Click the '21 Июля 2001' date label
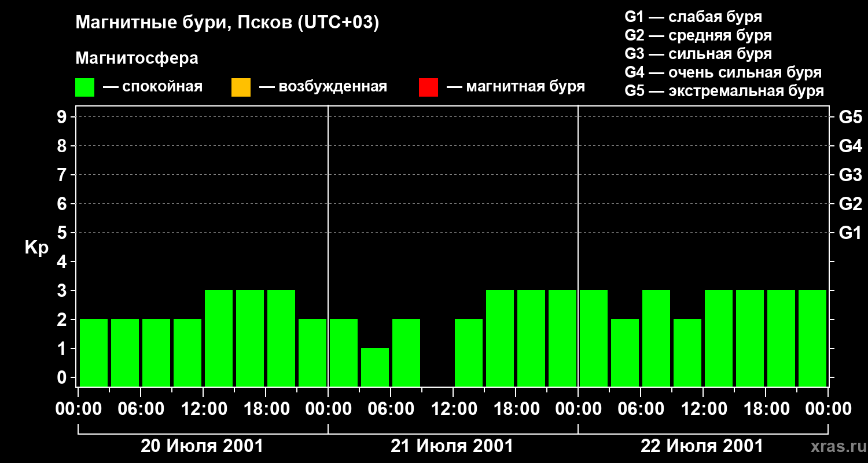 tap(452, 446)
